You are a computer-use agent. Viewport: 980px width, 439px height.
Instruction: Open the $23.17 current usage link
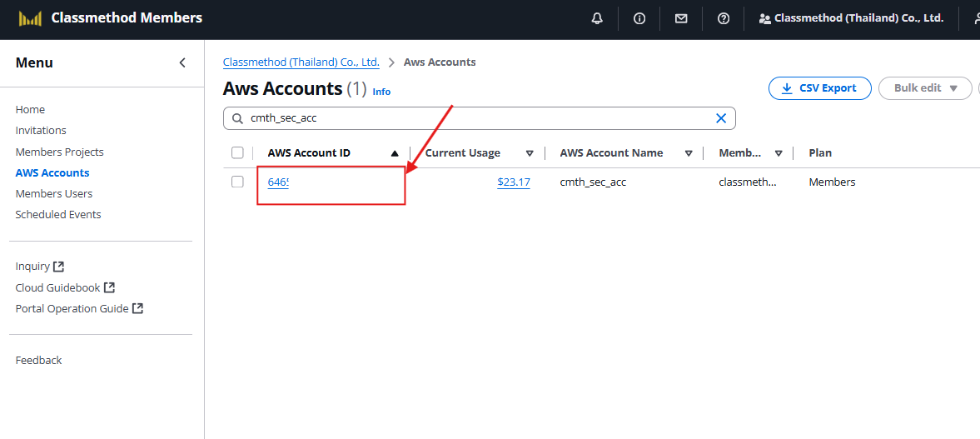click(x=513, y=182)
